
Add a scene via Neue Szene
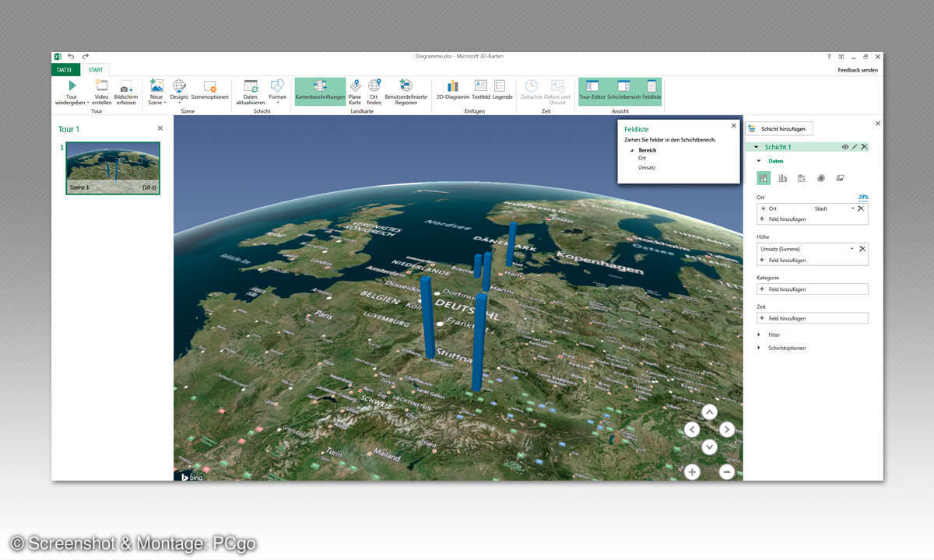click(156, 92)
